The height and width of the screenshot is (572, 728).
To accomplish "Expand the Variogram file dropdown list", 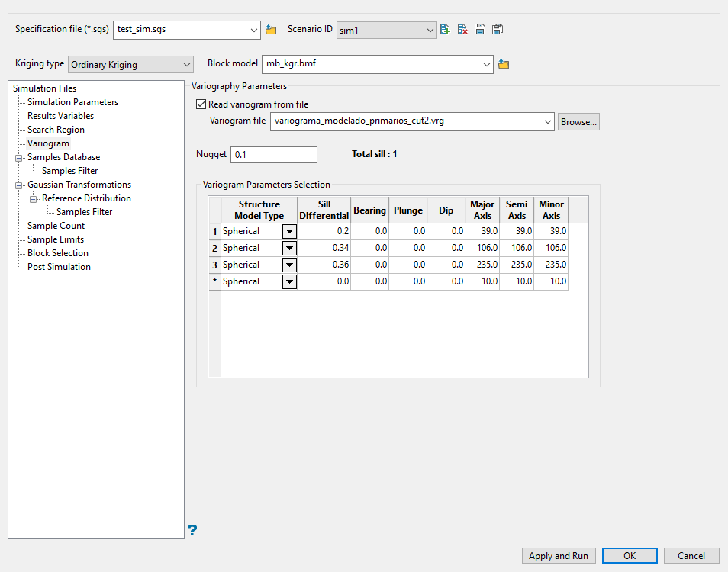I will 547,121.
